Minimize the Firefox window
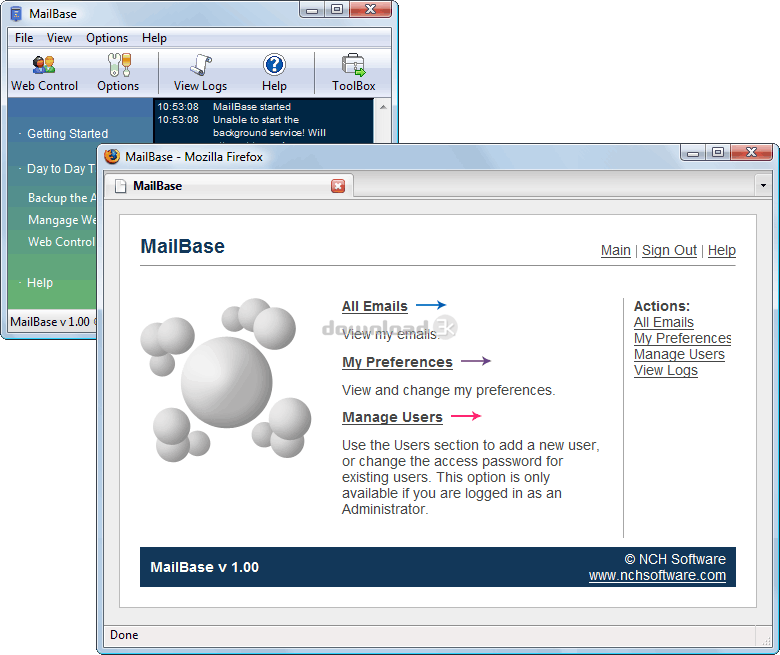This screenshot has height=655, width=780. (x=692, y=153)
